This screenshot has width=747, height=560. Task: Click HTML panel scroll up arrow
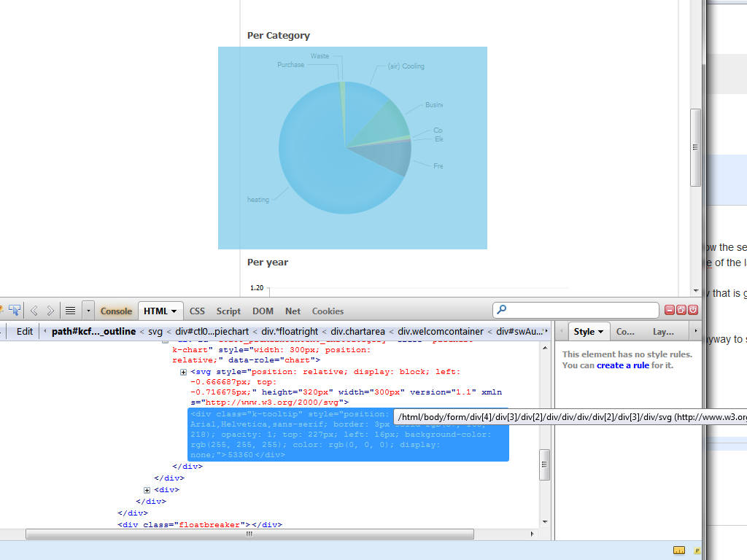coord(545,348)
